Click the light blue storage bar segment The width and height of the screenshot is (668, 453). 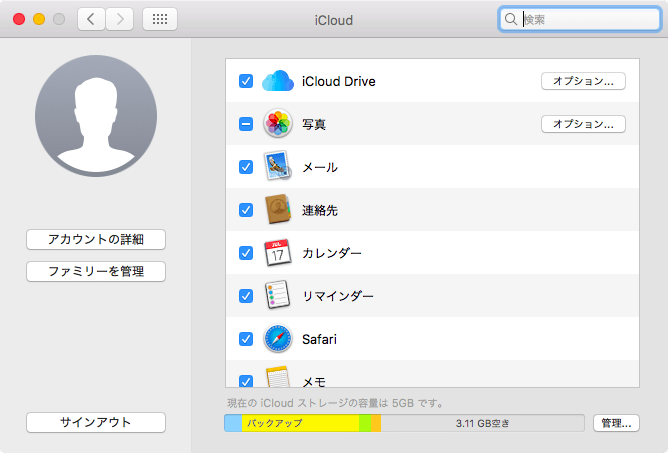click(233, 423)
